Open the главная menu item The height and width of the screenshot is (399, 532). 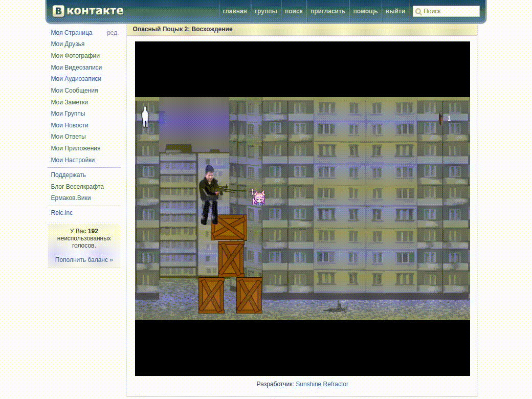click(x=235, y=11)
